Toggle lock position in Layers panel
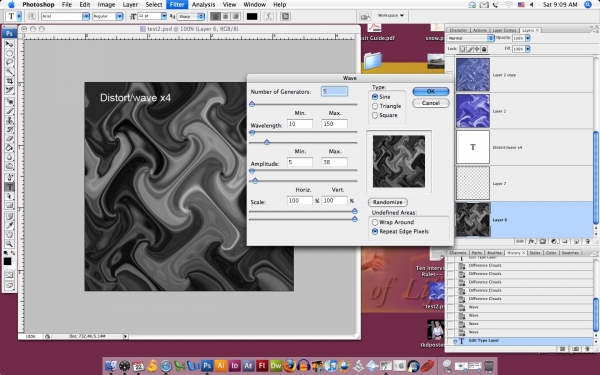 pyautogui.click(x=477, y=49)
